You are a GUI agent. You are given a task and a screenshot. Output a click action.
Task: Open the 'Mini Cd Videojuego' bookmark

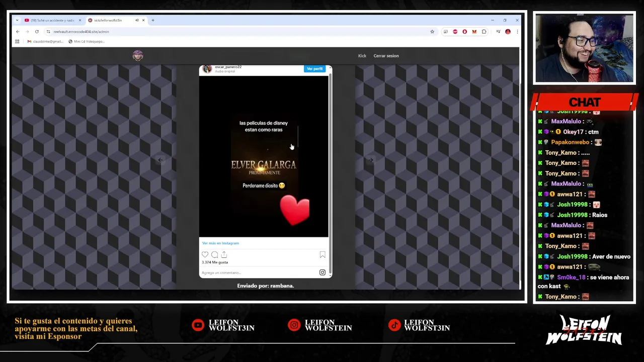[x=87, y=41]
